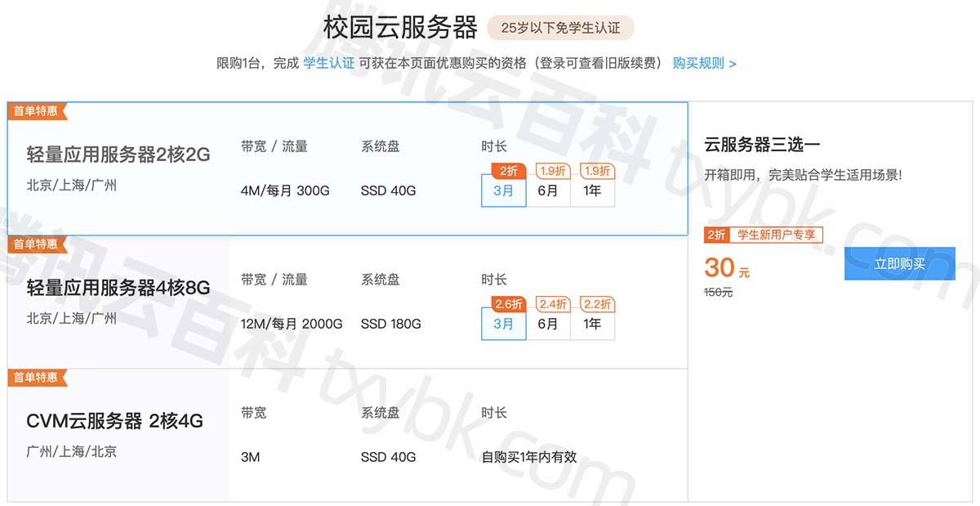Select 1年 duration for 2核2G server
This screenshot has height=506, width=980.
tap(593, 190)
